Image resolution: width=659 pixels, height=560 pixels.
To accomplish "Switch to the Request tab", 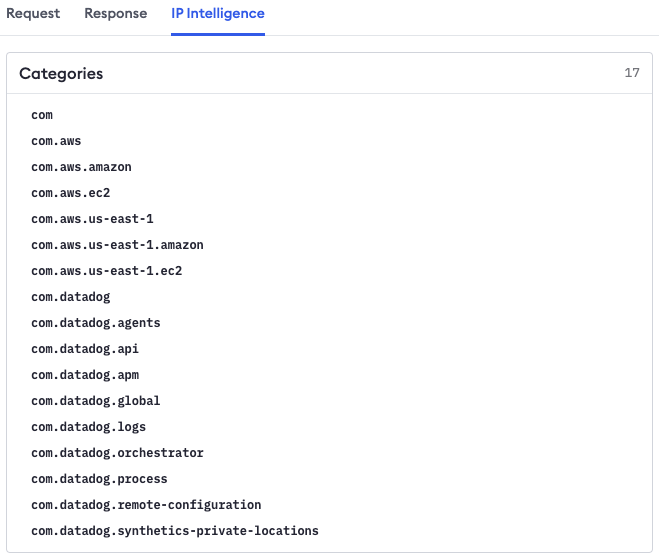I will click(x=33, y=14).
